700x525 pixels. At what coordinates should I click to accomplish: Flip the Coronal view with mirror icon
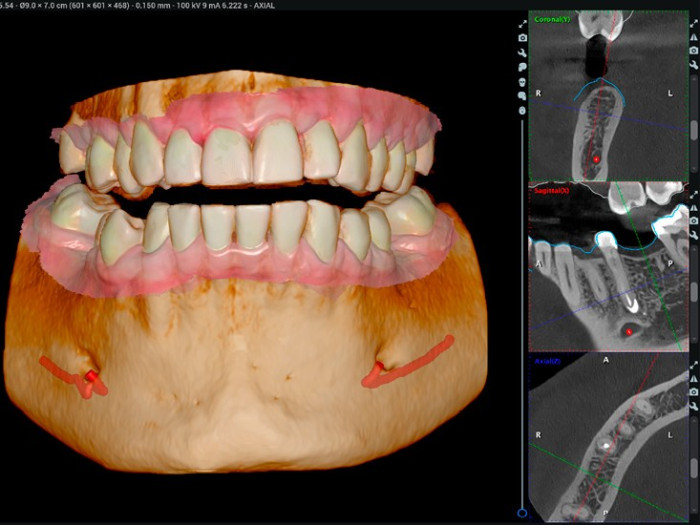694,37
